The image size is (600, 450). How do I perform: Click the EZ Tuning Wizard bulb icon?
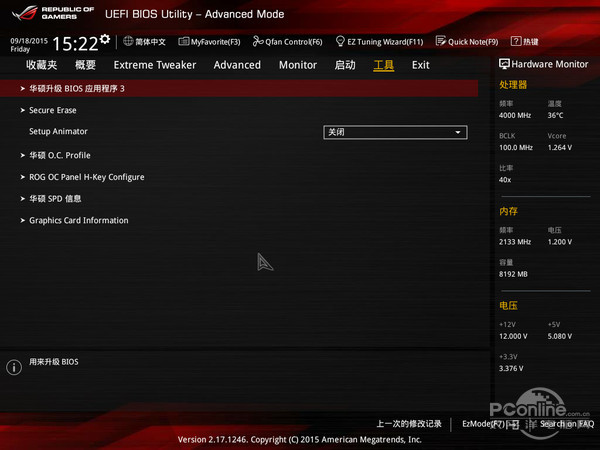coord(340,41)
